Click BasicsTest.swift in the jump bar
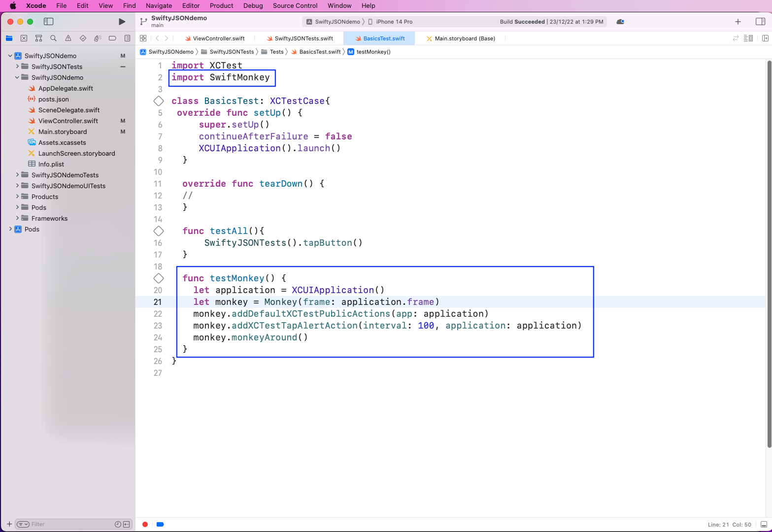 pos(316,52)
